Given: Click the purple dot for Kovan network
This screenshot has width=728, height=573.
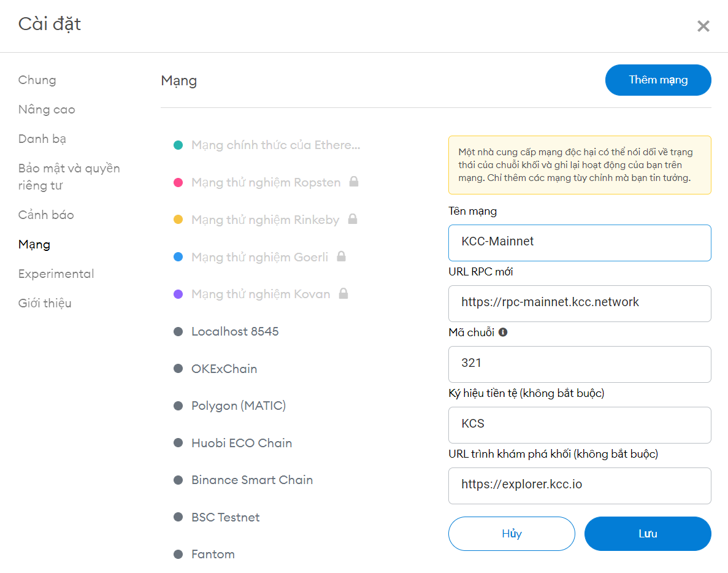Looking at the screenshot, I should tap(178, 294).
